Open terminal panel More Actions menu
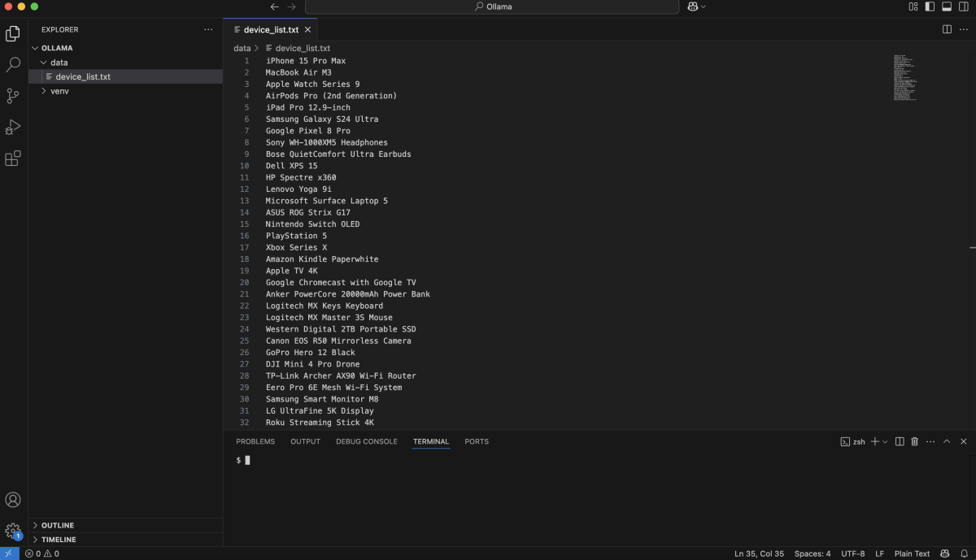The width and height of the screenshot is (976, 560). tap(930, 441)
